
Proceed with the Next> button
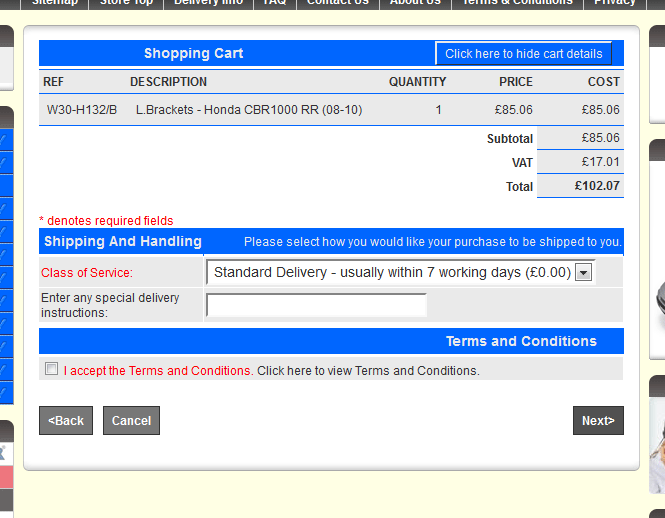598,421
